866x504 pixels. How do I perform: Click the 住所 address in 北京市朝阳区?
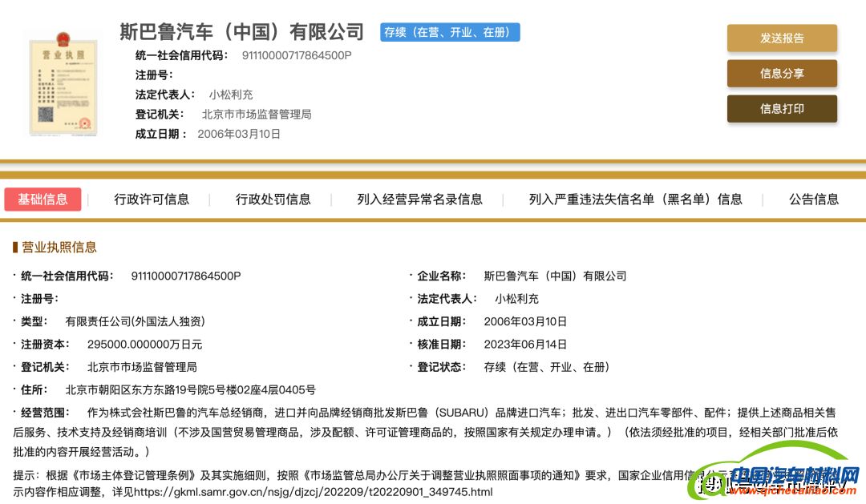190,389
